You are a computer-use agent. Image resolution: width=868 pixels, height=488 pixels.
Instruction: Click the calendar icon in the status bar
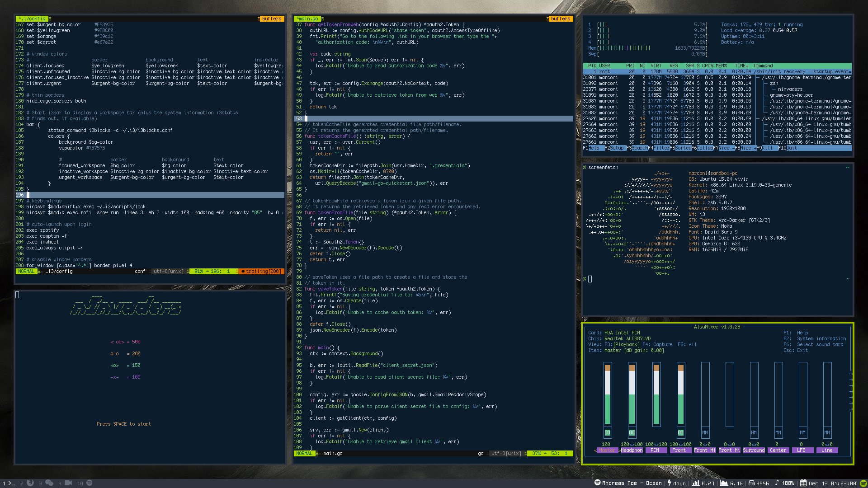coord(803,483)
